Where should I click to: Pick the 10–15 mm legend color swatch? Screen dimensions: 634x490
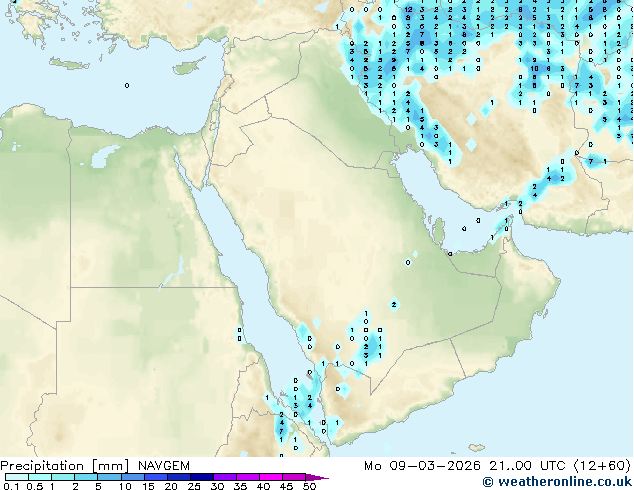(x=132, y=477)
